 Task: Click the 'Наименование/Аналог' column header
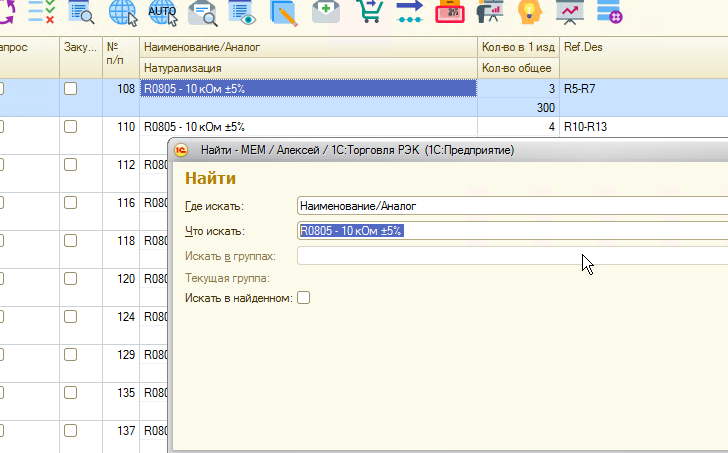pyautogui.click(x=308, y=47)
